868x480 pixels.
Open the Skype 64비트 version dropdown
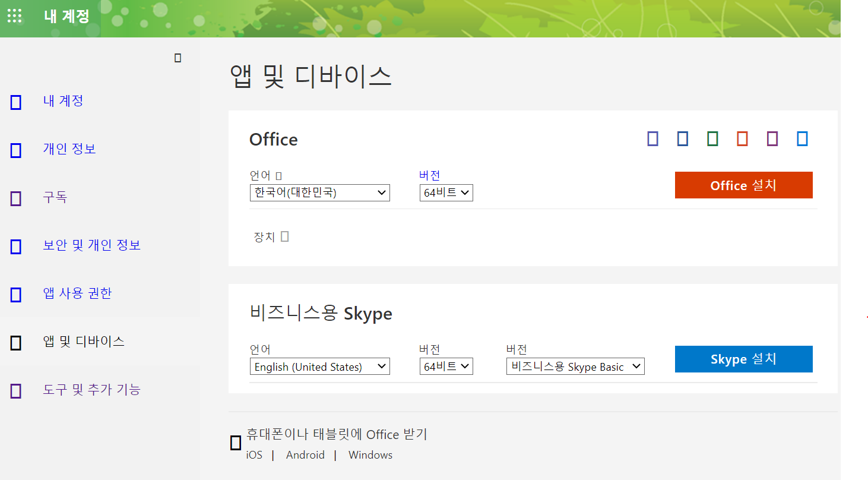click(x=446, y=367)
